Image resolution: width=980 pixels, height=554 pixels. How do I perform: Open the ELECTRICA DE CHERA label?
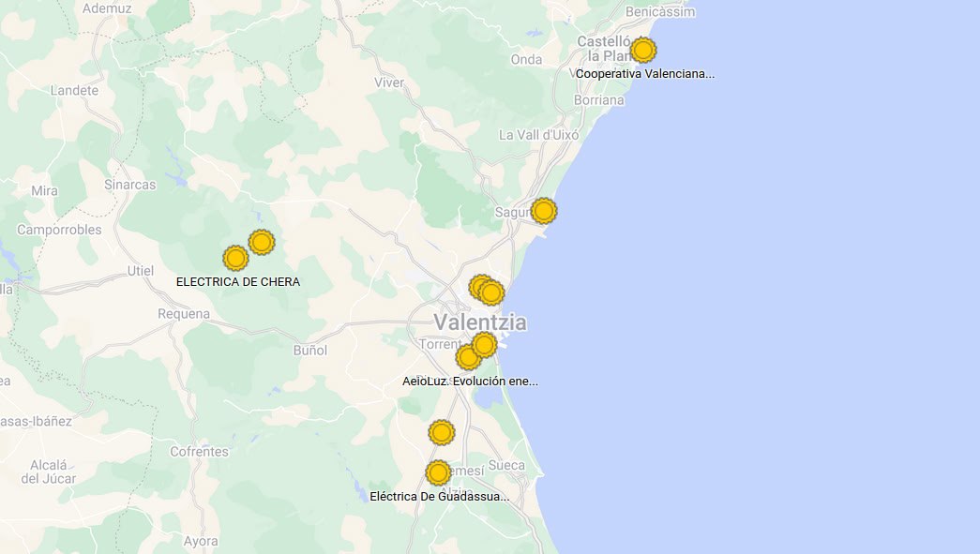click(x=238, y=281)
